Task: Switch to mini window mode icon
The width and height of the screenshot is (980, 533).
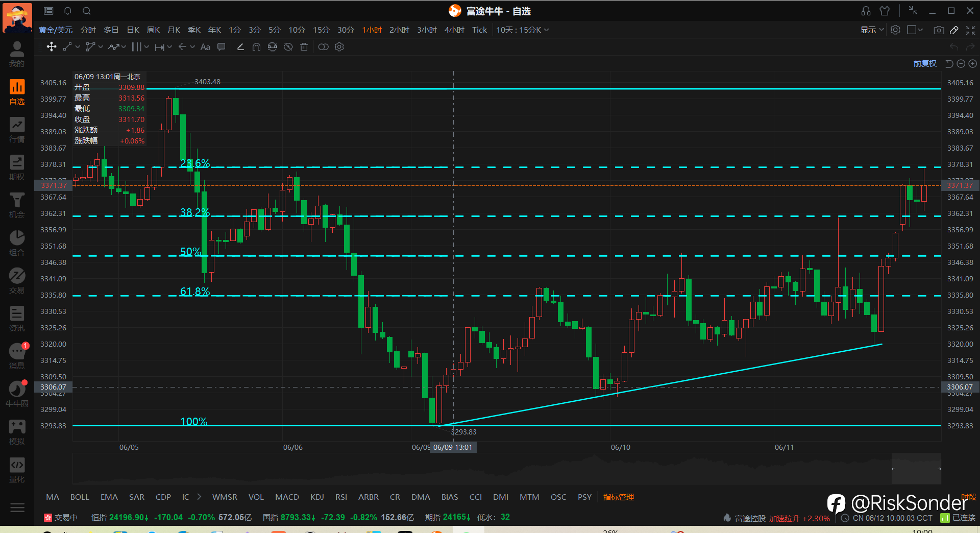Action: (913, 11)
